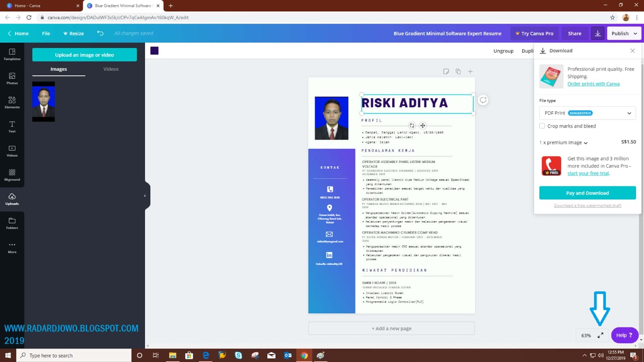Open File Explorer from taskbar
Screen dimensions: 644x362
click(172, 356)
